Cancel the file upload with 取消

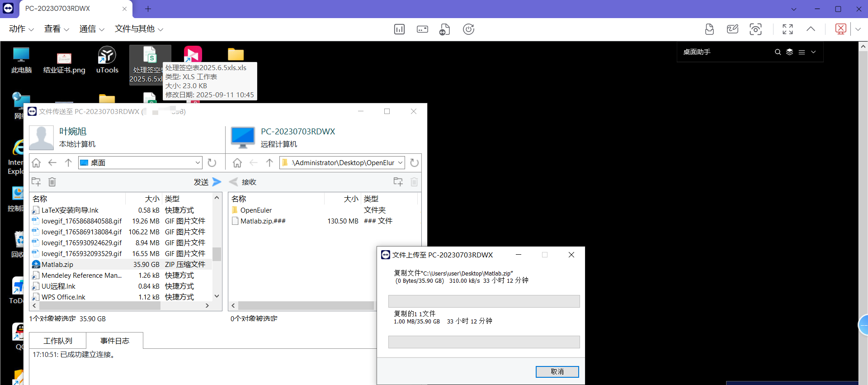point(557,371)
